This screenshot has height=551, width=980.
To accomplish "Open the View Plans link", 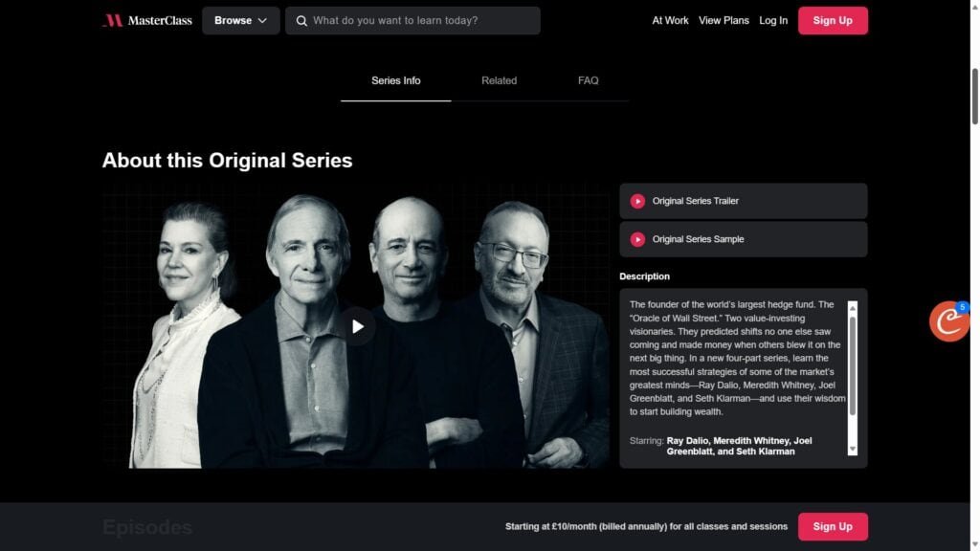I will tap(724, 21).
